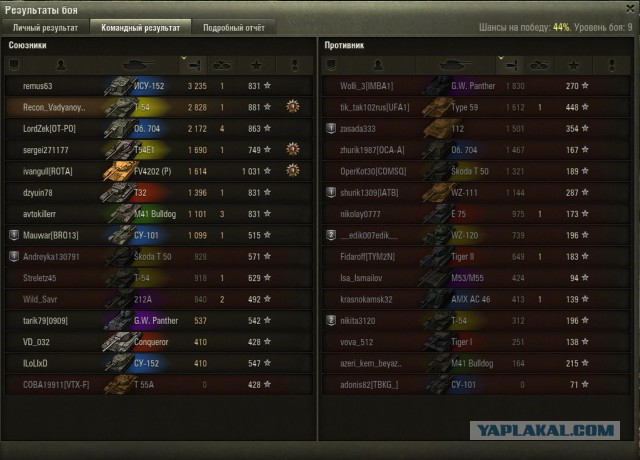
Task: Click Type 59 tank icon of tik_tak102rus
Action: [436, 107]
